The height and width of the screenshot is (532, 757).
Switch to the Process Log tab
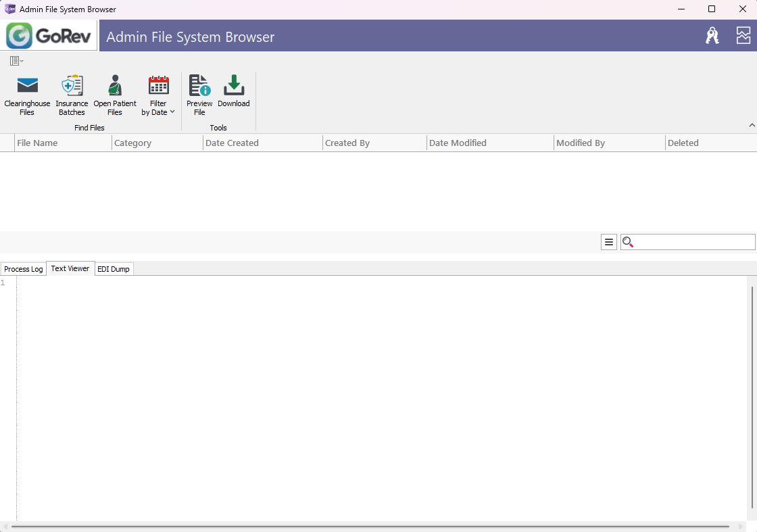[24, 269]
